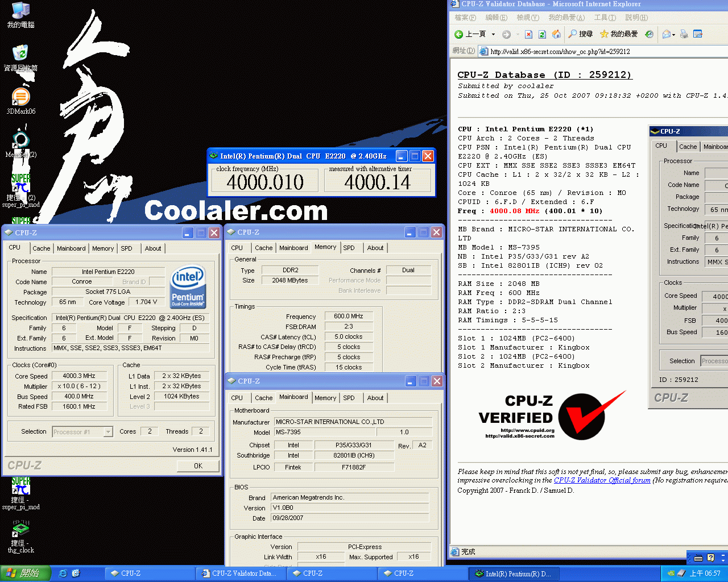This screenshot has height=582, width=728.
Task: Open the Selection Processor #1 combo box
Action: pos(82,432)
